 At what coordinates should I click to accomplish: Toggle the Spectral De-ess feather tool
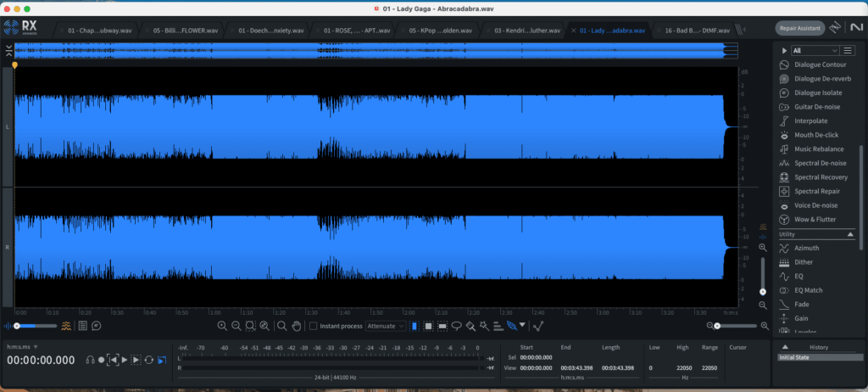pyautogui.click(x=512, y=326)
